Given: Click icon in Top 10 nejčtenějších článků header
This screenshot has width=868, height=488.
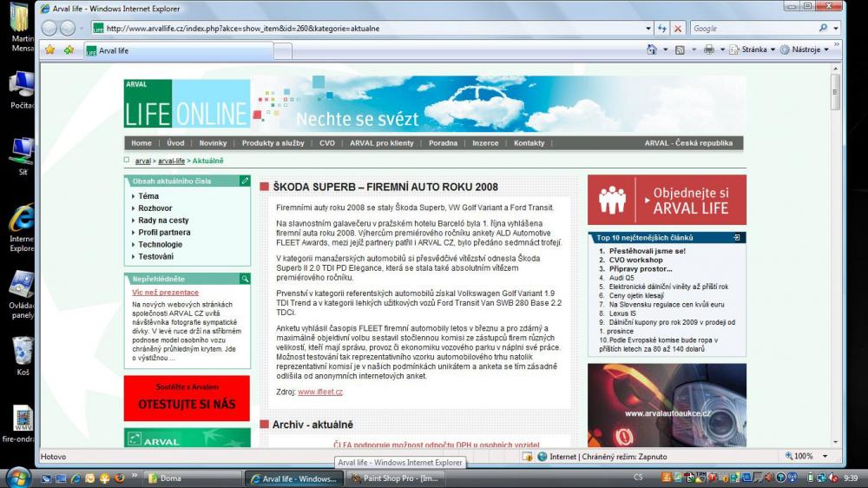Looking at the screenshot, I should [736, 237].
